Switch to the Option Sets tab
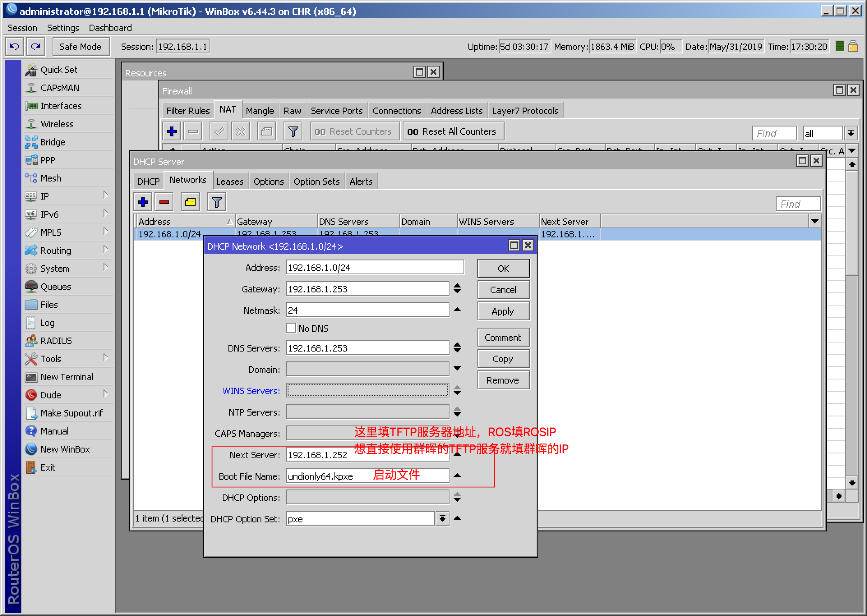 point(316,182)
